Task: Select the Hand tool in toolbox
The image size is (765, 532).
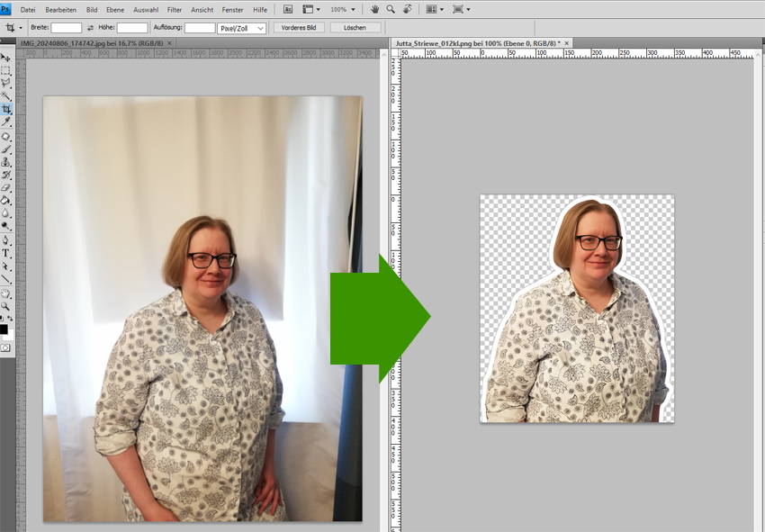Action: [x=5, y=293]
